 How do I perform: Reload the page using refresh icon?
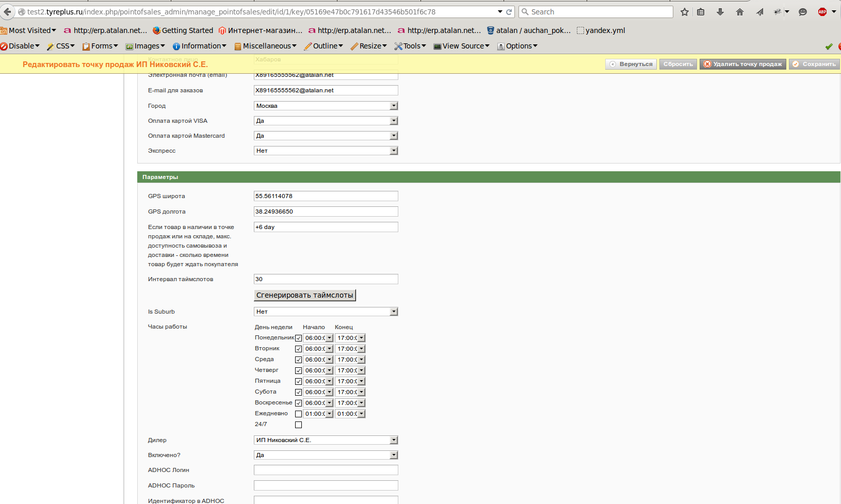pyautogui.click(x=509, y=12)
